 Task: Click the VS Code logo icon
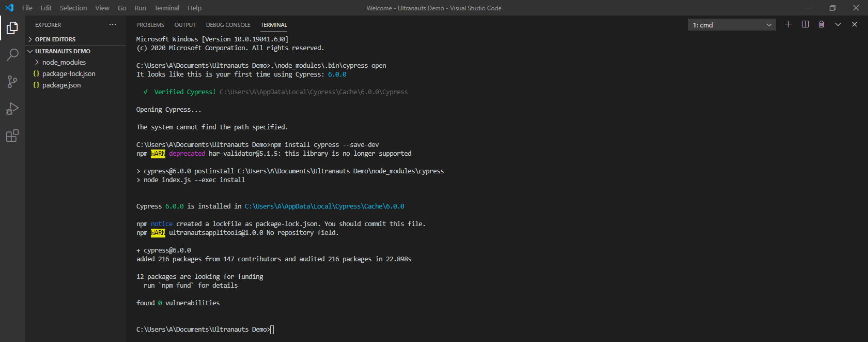click(x=9, y=8)
